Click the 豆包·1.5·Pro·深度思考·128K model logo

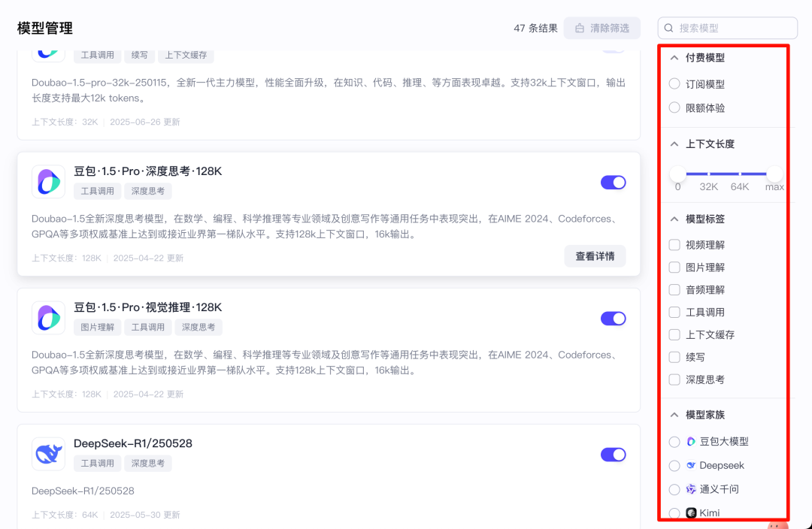pos(49,182)
